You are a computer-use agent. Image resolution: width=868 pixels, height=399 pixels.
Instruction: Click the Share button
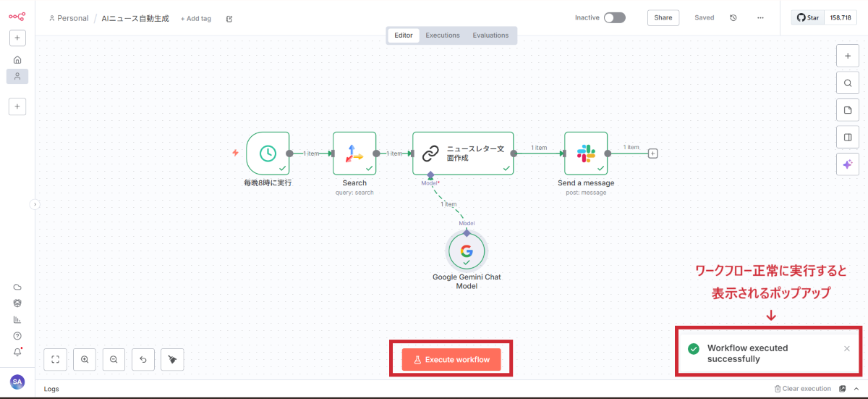click(663, 17)
